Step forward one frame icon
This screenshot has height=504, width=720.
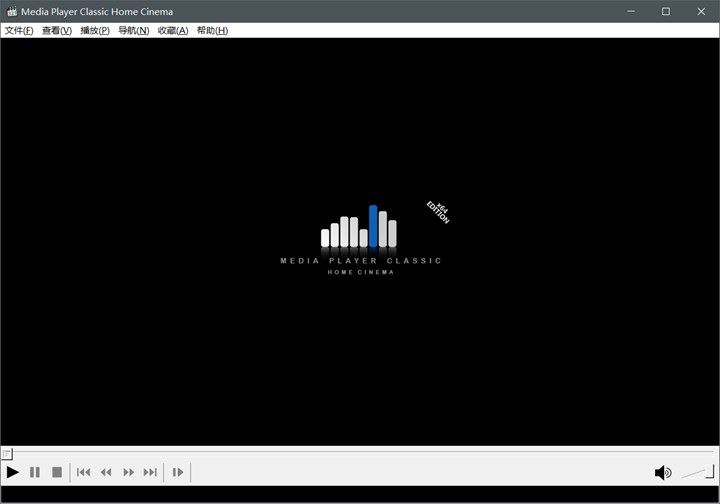[x=178, y=472]
